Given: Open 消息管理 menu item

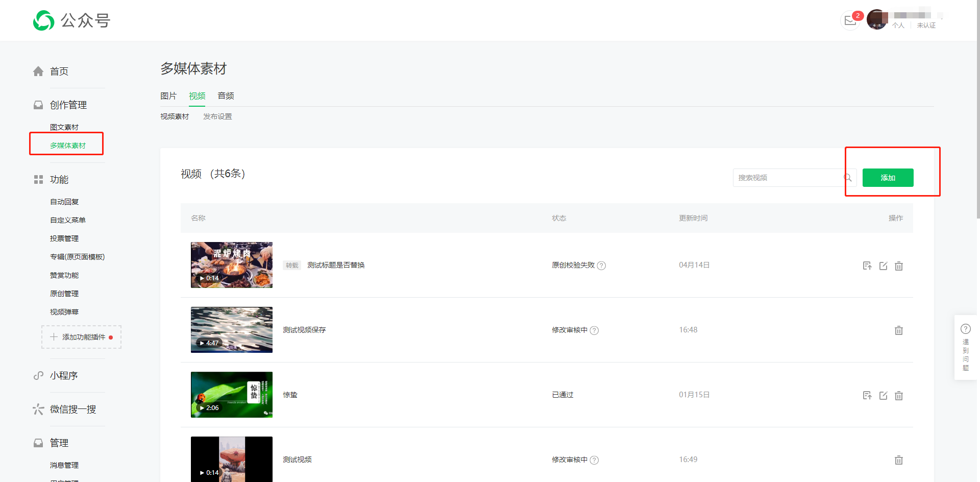Looking at the screenshot, I should [64, 465].
